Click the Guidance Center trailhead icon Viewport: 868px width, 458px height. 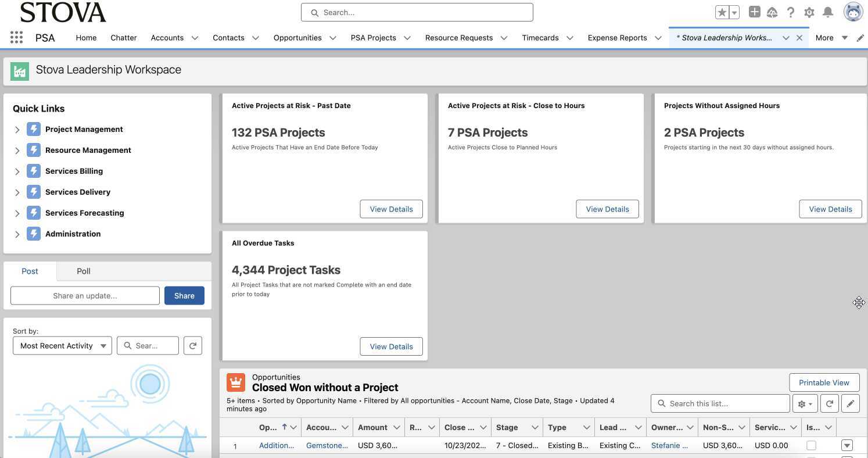[x=772, y=12]
